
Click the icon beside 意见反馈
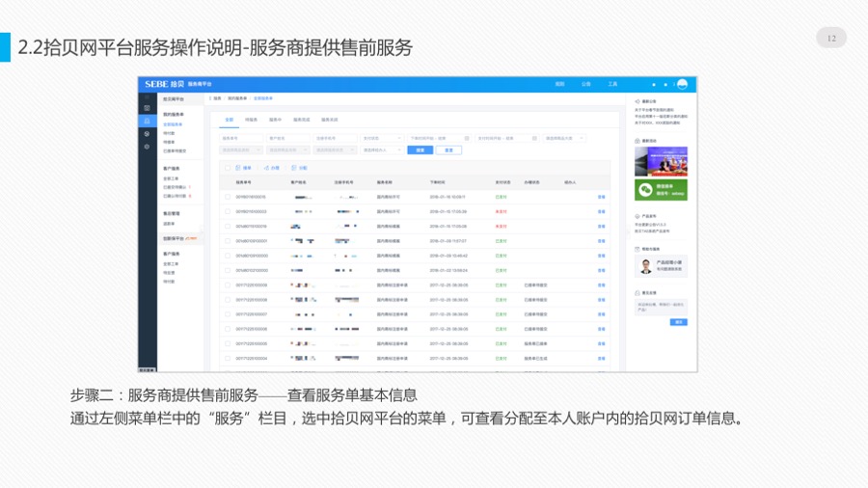point(637,292)
